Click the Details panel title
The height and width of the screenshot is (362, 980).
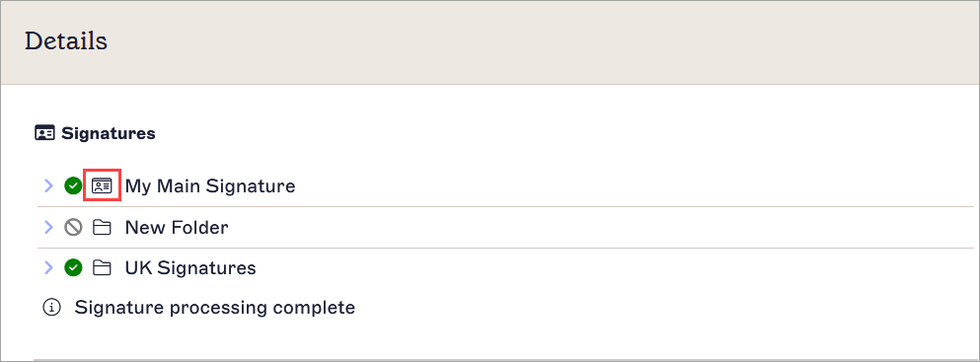(65, 41)
